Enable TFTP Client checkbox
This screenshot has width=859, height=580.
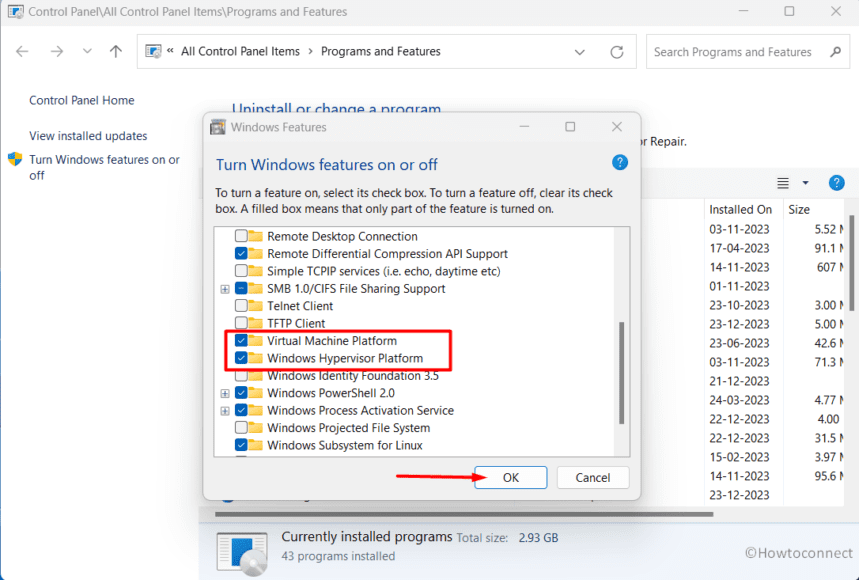pyautogui.click(x=241, y=323)
